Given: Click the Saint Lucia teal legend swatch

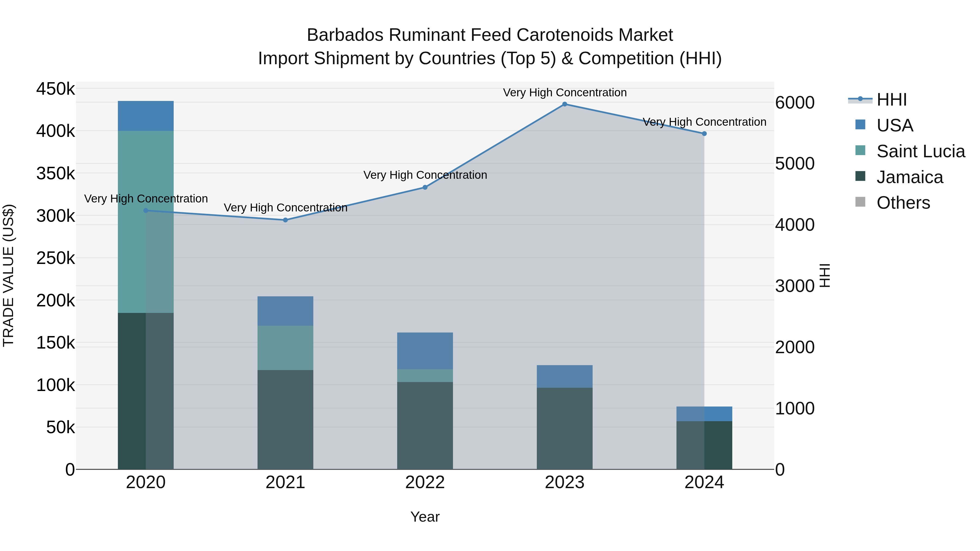Looking at the screenshot, I should (860, 150).
